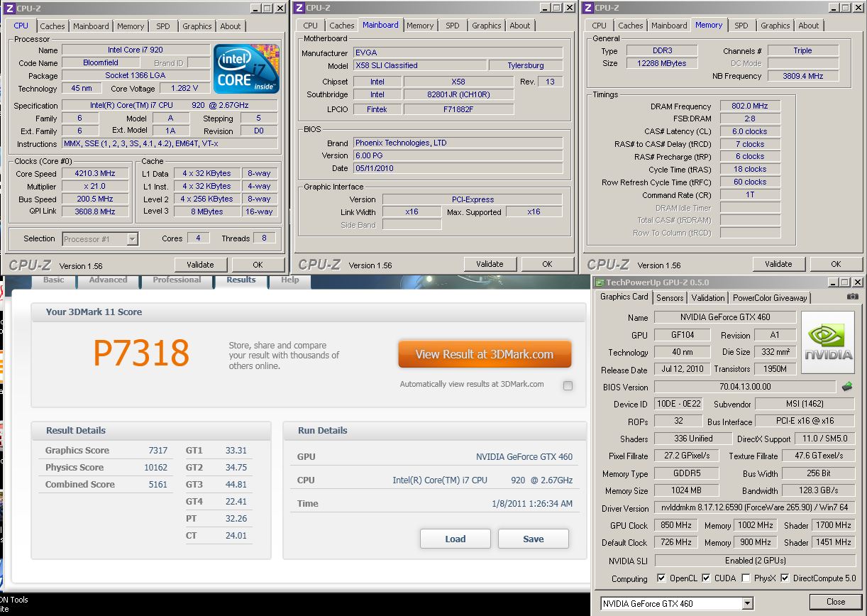Click the Multiplier x 21.0 field
This screenshot has height=616, width=867.
tap(95, 186)
